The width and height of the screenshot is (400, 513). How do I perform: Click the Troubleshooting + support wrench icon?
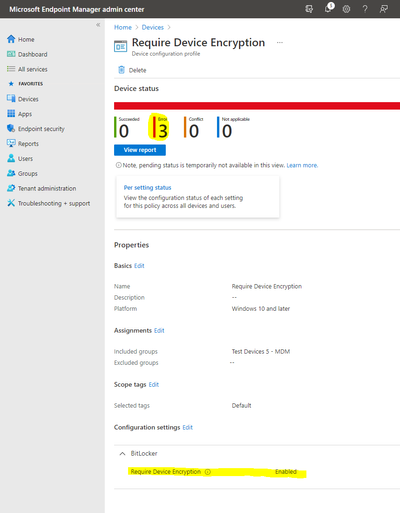pos(11,203)
